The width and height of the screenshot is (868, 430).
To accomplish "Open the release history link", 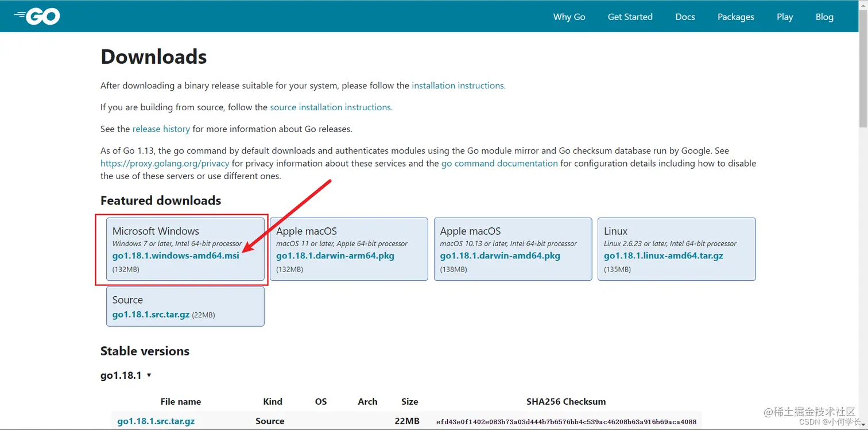I will pos(161,129).
